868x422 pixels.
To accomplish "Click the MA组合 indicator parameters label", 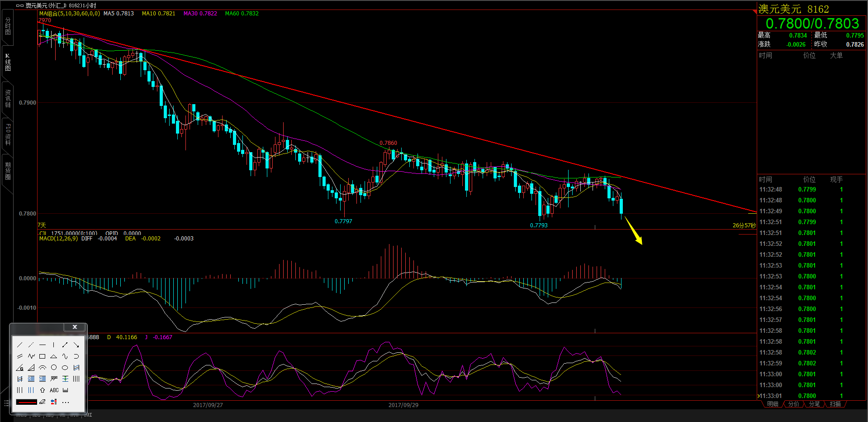I will (x=70, y=14).
